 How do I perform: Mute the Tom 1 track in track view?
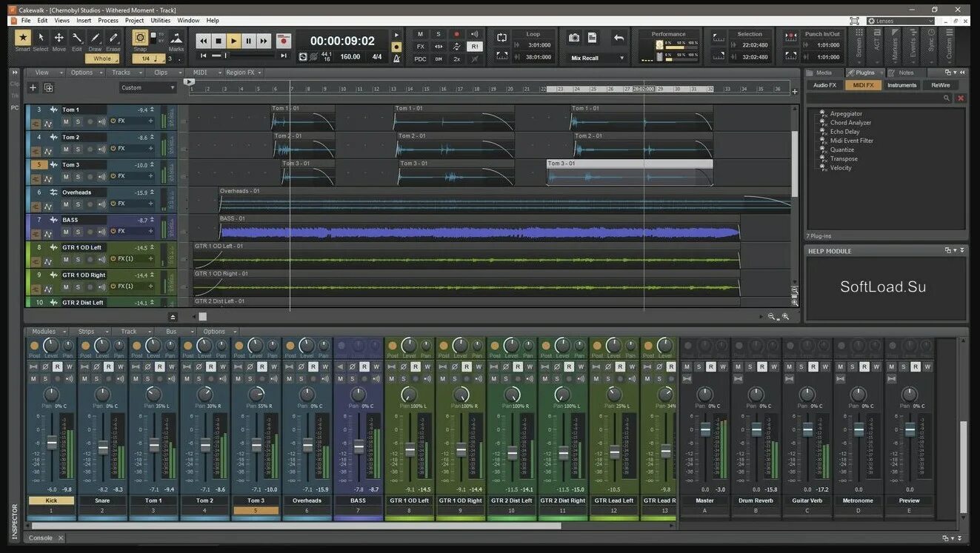[x=66, y=121]
